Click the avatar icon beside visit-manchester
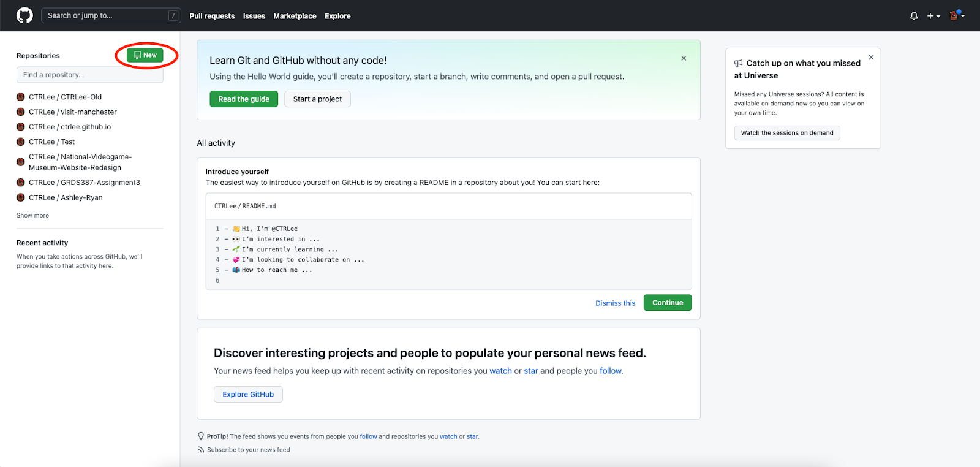The height and width of the screenshot is (467, 980). click(x=21, y=112)
